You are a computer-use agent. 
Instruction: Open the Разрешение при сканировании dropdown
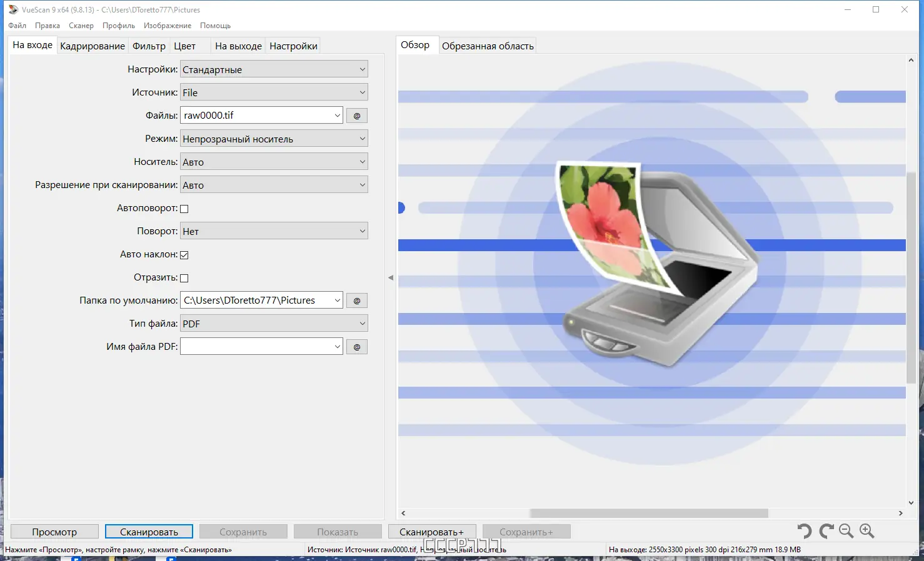tap(274, 185)
